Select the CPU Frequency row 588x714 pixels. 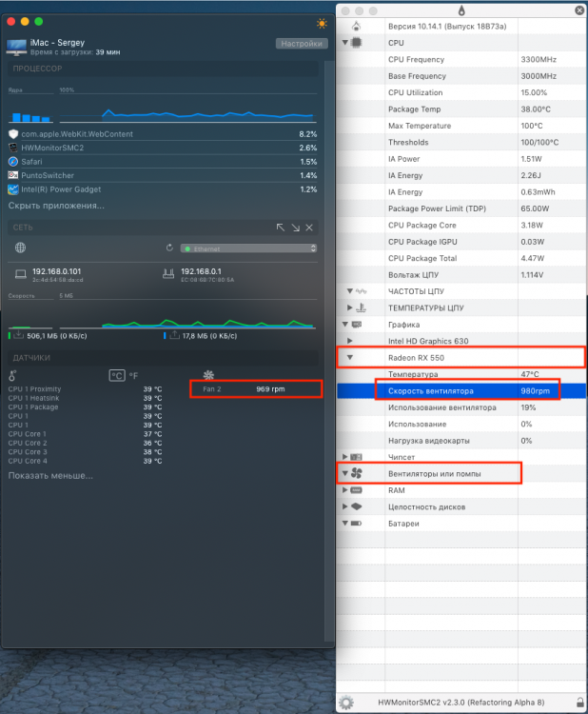461,59
